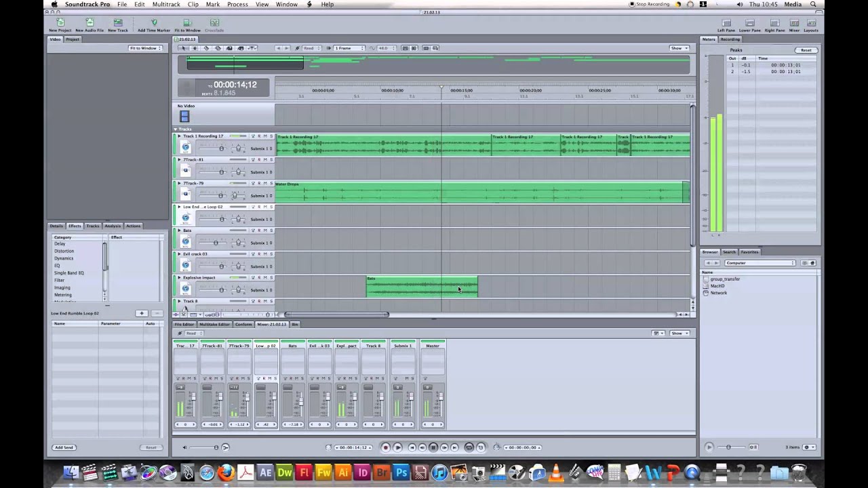
Task: Open the Multitrack menu
Action: tap(166, 4)
